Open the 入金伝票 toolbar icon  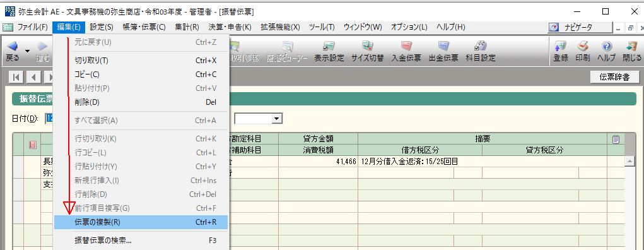(406, 51)
